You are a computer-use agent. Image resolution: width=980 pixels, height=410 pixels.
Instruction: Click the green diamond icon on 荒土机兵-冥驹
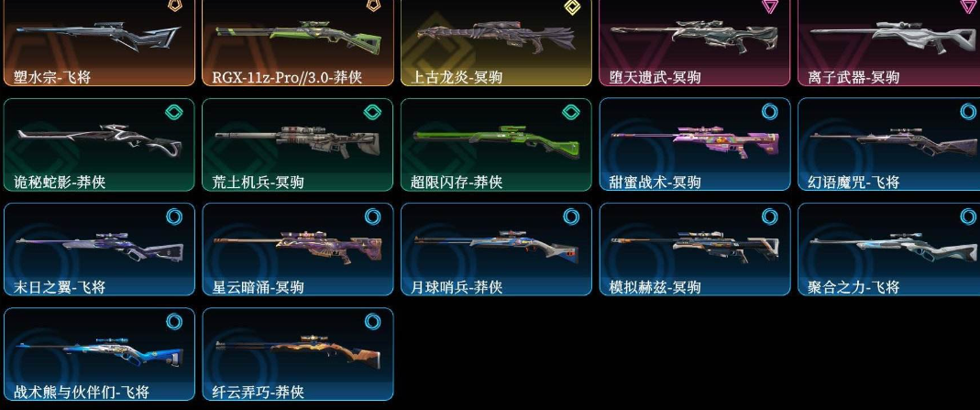click(372, 113)
